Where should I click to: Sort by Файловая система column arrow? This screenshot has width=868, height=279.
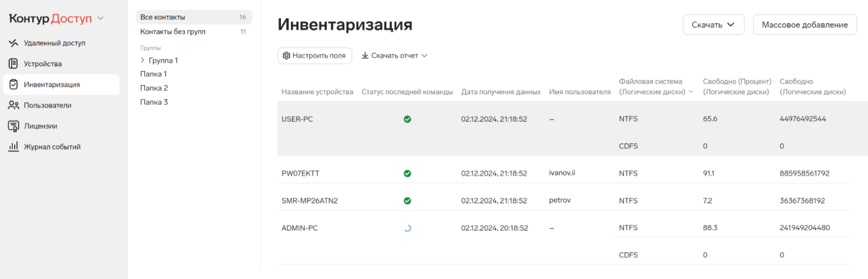coord(691,92)
